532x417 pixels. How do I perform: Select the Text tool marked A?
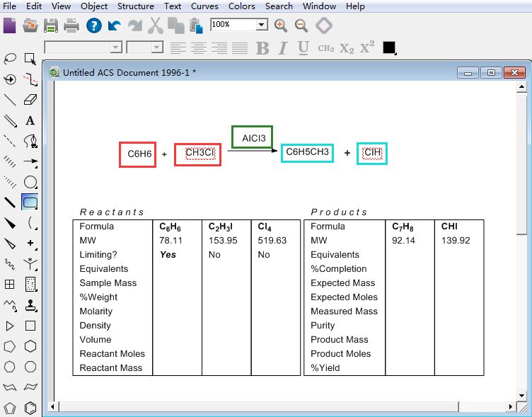pyautogui.click(x=30, y=120)
